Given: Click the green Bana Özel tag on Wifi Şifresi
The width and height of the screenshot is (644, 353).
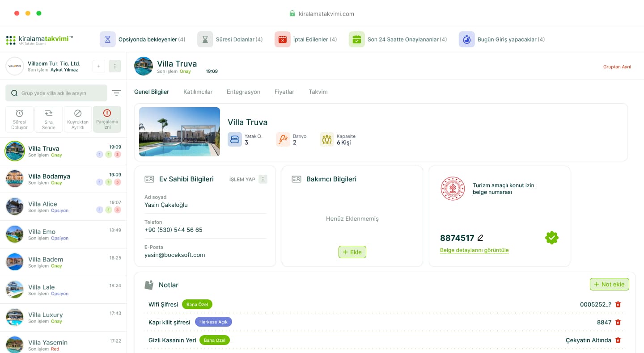Looking at the screenshot, I should [197, 304].
